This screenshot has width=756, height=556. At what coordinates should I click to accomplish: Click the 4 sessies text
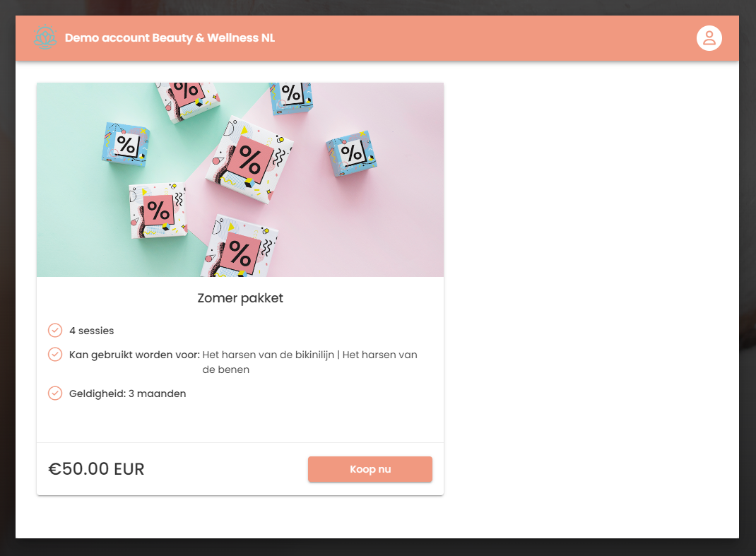[x=92, y=331]
